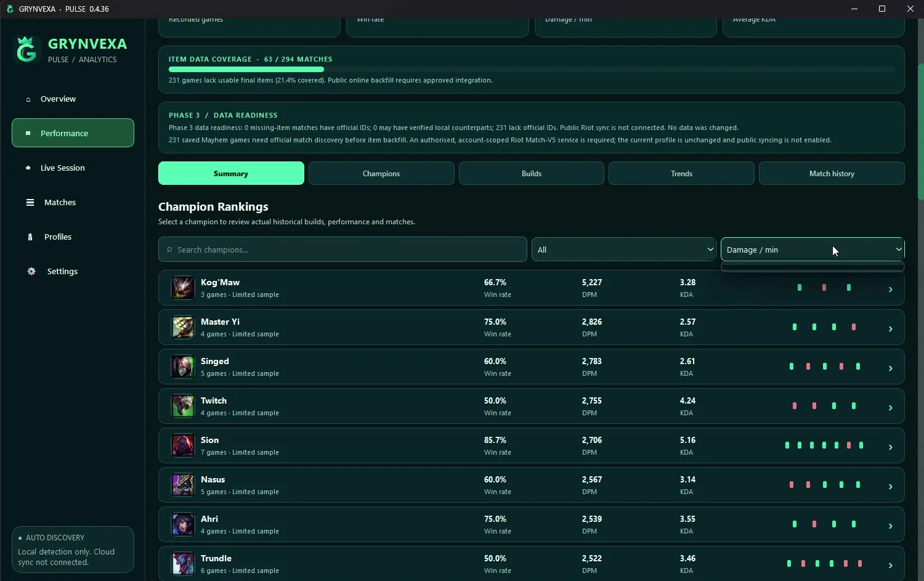Screen dimensions: 924x581
Task: Expand Master Yi row with its chevron
Action: pos(890,328)
